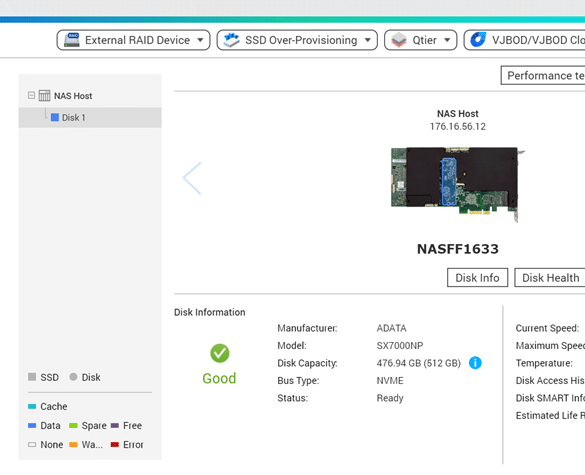Image resolution: width=585 pixels, height=475 pixels.
Task: Collapse the NAS Host tree node
Action: coord(31,96)
